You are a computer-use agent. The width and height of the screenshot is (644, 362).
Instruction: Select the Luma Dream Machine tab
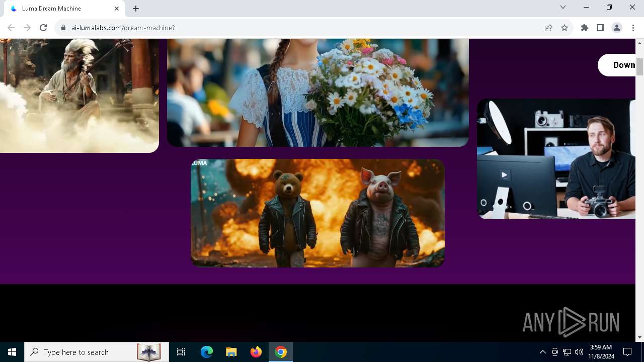coord(64,9)
